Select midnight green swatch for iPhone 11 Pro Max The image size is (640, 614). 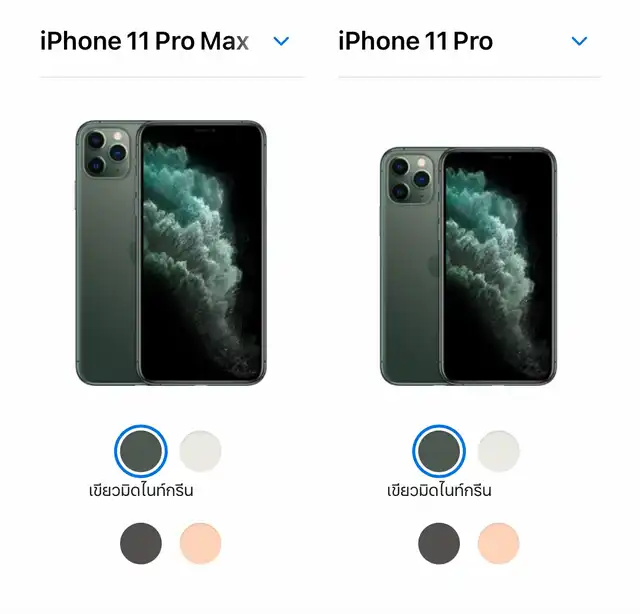tap(141, 451)
